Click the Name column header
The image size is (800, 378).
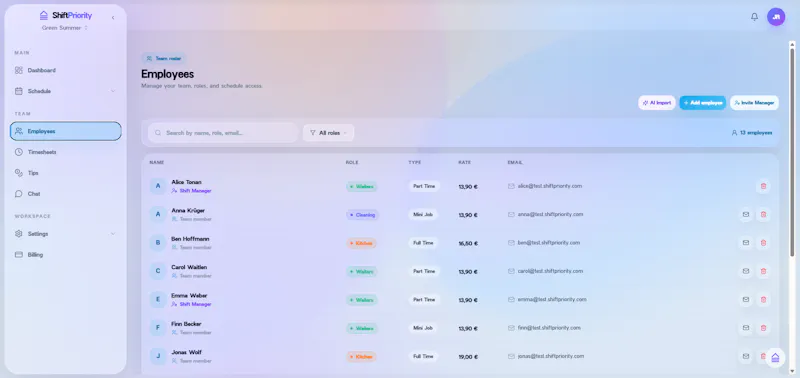pos(157,162)
